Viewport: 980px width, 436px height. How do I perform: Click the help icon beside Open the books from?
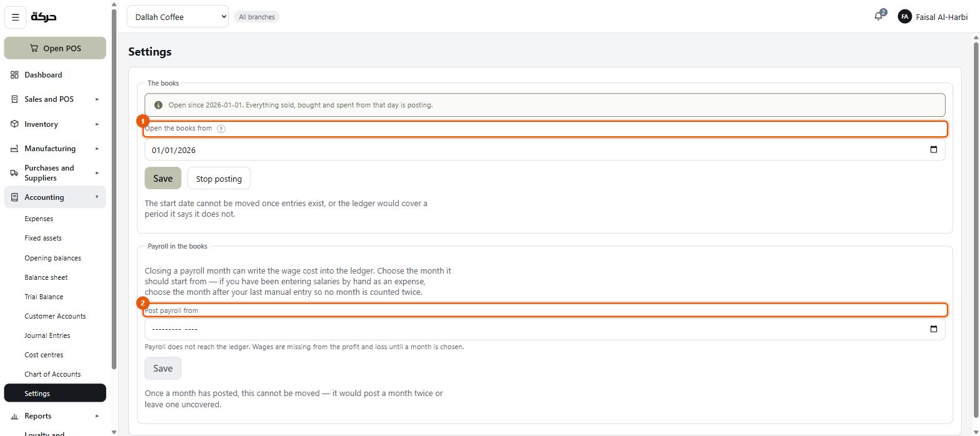[221, 129]
